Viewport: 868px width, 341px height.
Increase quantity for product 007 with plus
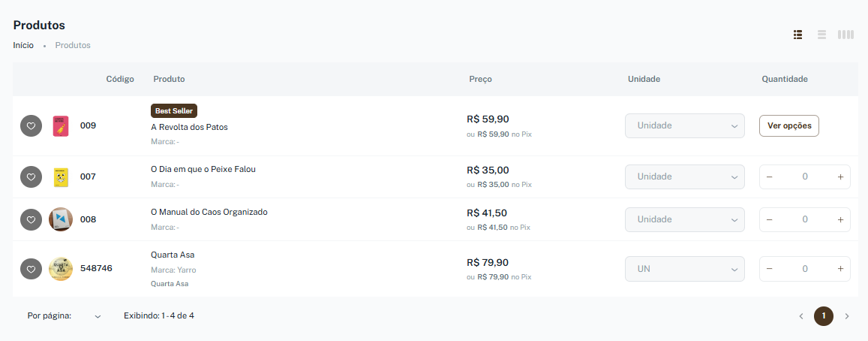pyautogui.click(x=840, y=177)
